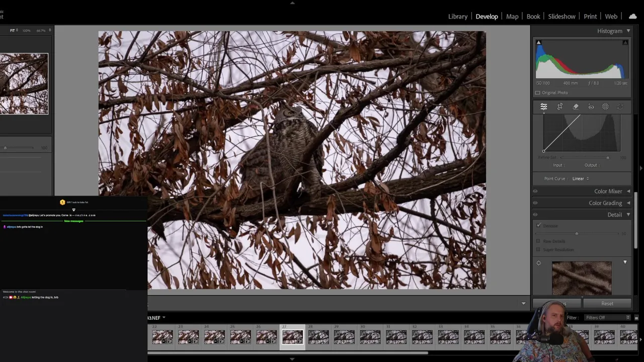This screenshot has height=362, width=644.
Task: Toggle the Denoise checkbox
Action: coord(539,225)
